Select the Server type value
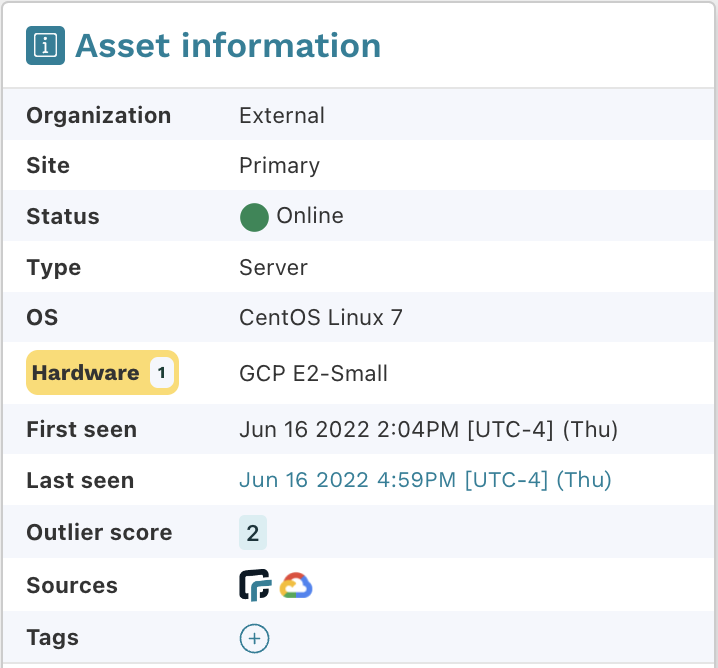 click(x=273, y=268)
